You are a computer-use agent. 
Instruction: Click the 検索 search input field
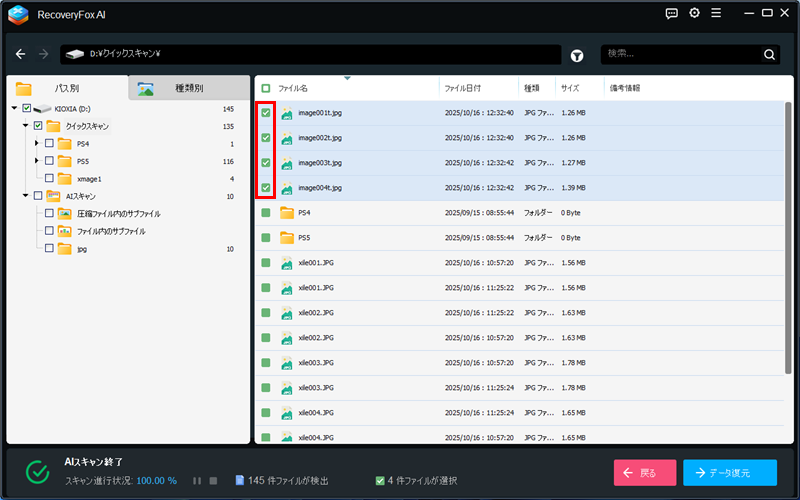tap(680, 54)
